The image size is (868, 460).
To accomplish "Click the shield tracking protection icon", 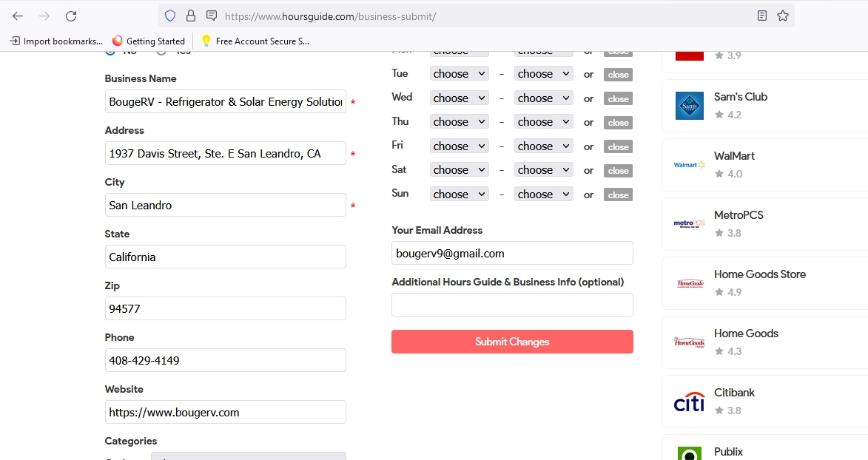I will coord(170,16).
